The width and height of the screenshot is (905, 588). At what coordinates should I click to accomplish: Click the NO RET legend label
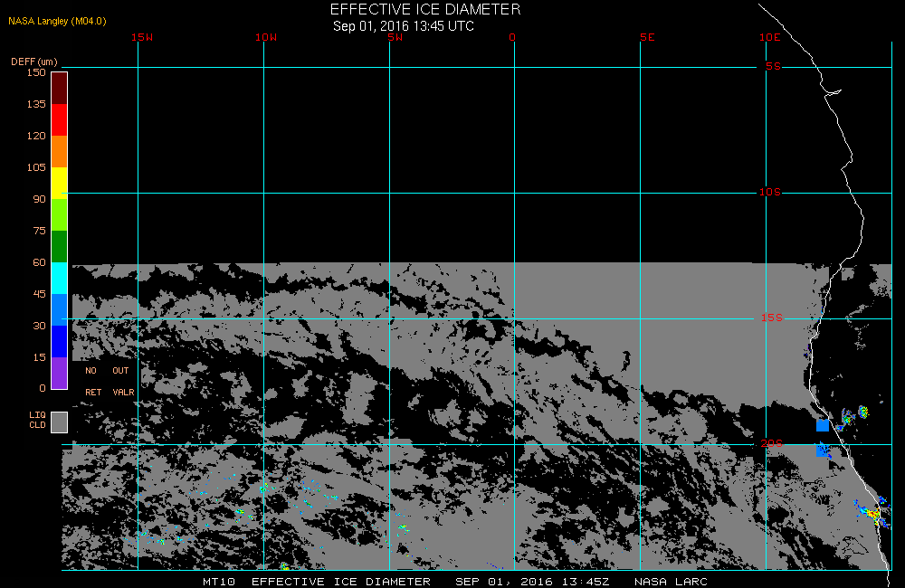(x=93, y=382)
